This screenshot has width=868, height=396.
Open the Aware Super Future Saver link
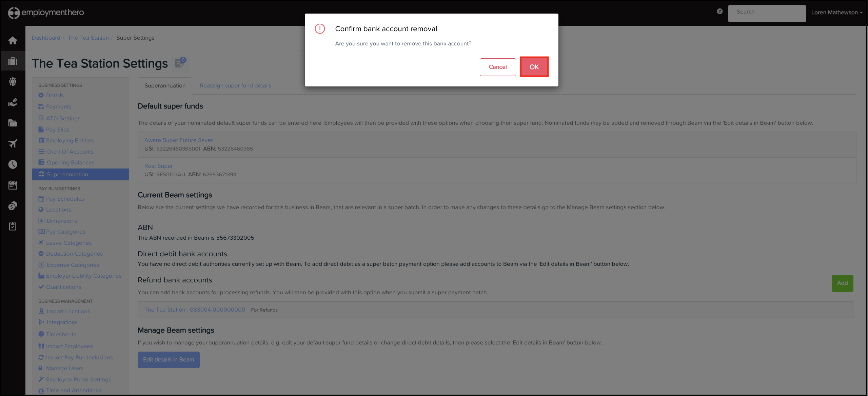179,140
